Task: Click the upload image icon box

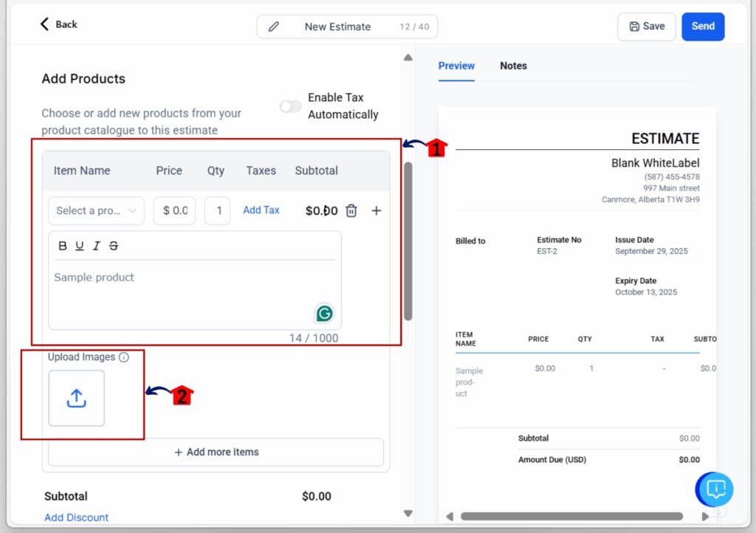Action: [x=77, y=398]
